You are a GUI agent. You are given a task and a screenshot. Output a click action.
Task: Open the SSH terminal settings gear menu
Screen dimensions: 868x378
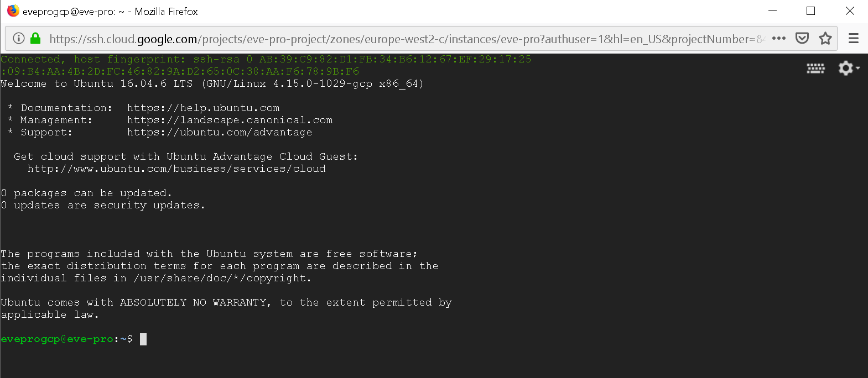coord(848,69)
